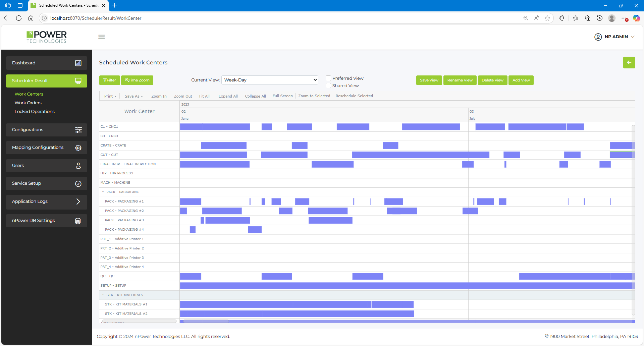Click the hamburger menu icon
Viewport: 644px width, 346px height.
tap(101, 37)
